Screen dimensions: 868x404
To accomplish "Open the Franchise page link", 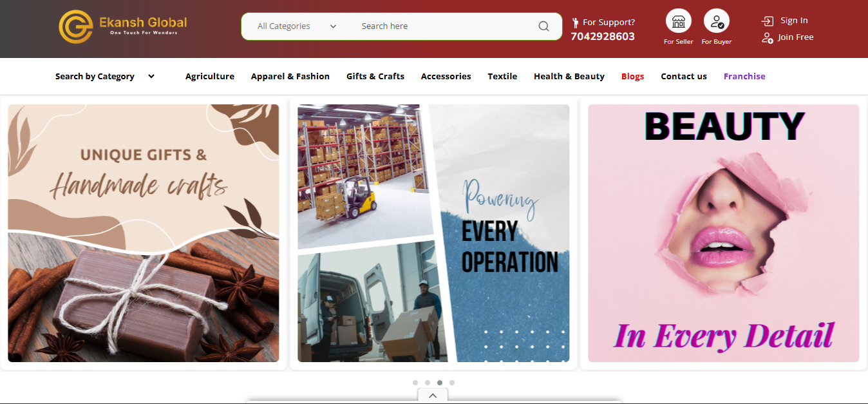I will click(744, 76).
